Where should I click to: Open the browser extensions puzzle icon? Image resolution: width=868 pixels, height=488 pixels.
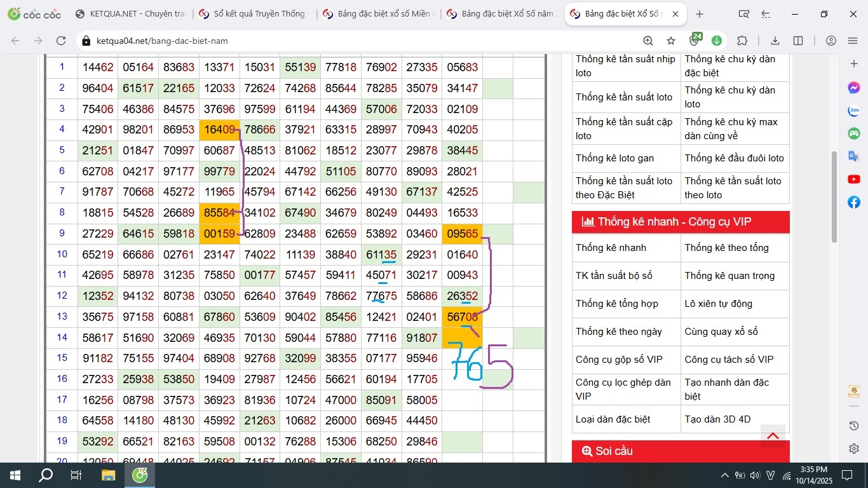pos(742,41)
